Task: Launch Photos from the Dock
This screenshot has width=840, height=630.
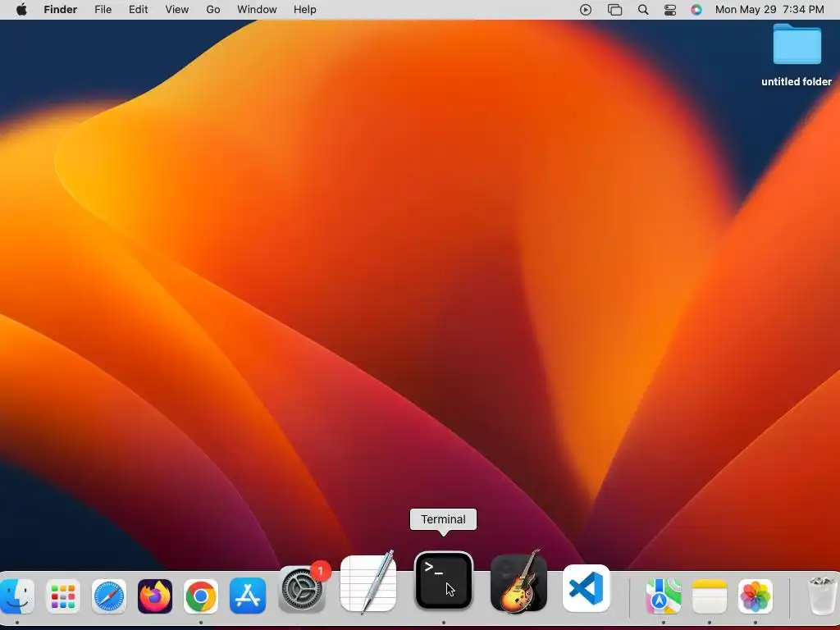Action: tap(756, 596)
